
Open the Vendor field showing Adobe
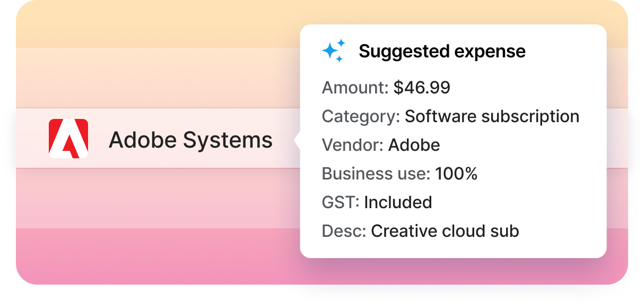pos(415,144)
